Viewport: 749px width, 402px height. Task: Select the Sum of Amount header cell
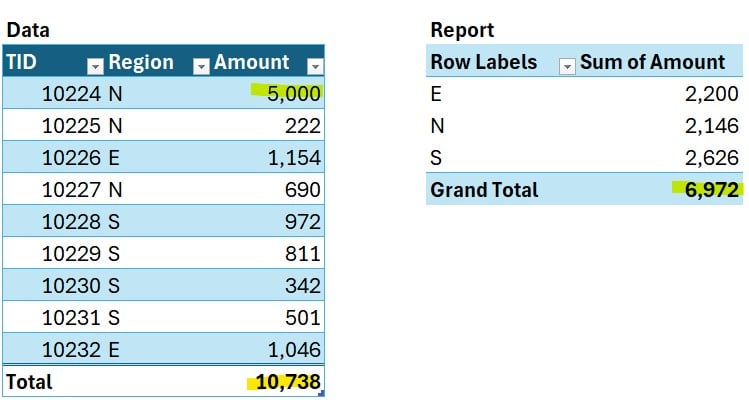point(652,62)
